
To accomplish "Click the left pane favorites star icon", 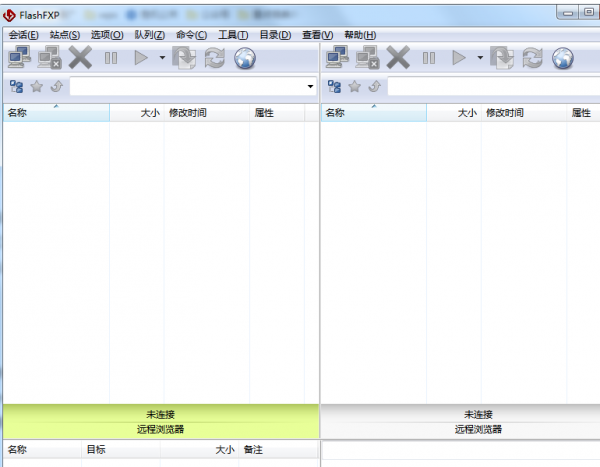I will click(36, 87).
